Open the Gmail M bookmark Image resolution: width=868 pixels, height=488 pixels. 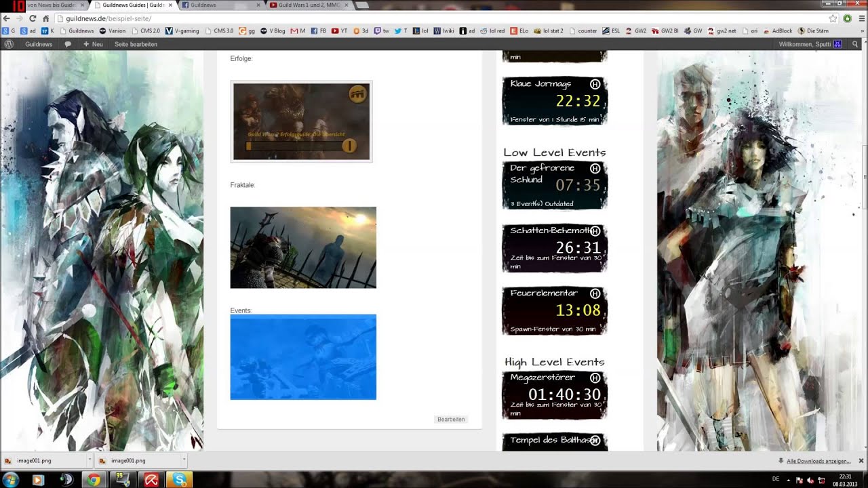298,30
